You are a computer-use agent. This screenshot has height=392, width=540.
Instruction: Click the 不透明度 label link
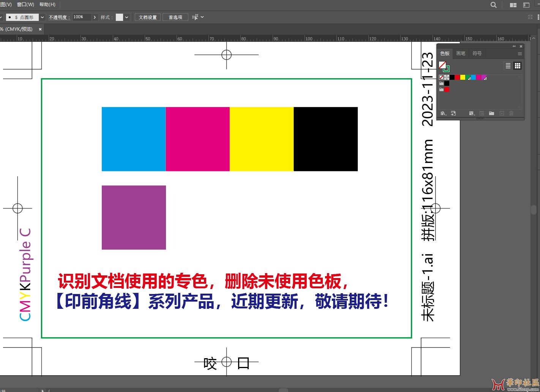pyautogui.click(x=59, y=17)
